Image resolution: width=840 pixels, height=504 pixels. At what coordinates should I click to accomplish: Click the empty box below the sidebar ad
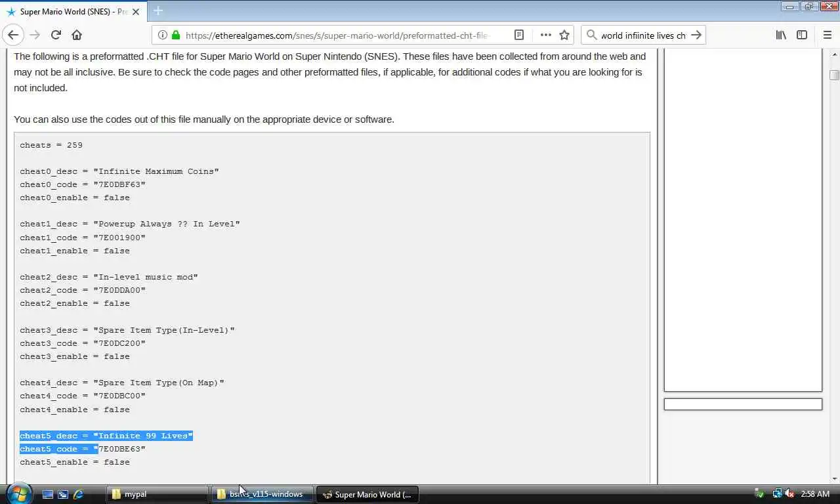[x=743, y=404]
